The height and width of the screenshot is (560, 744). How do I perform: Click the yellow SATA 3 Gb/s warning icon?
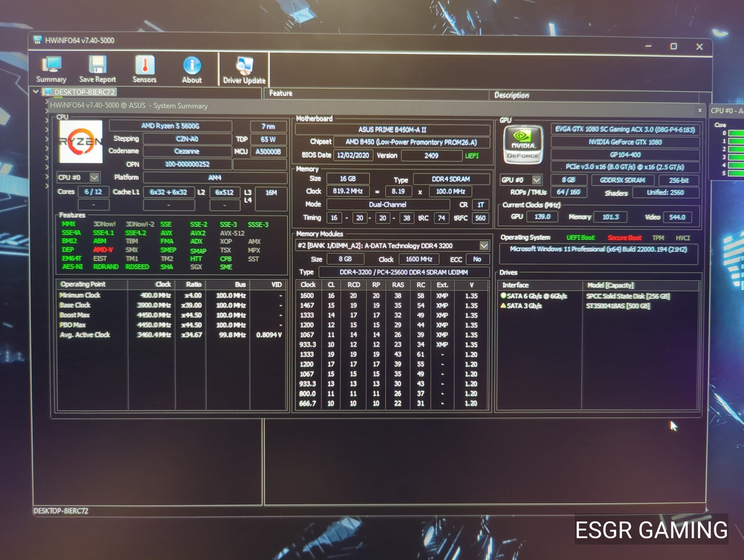504,305
